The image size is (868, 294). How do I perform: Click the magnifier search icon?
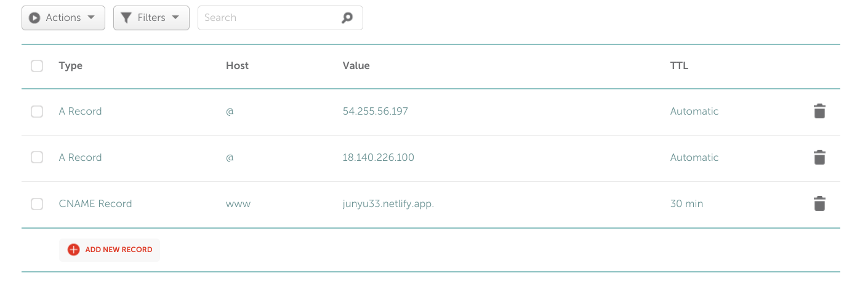pyautogui.click(x=347, y=18)
